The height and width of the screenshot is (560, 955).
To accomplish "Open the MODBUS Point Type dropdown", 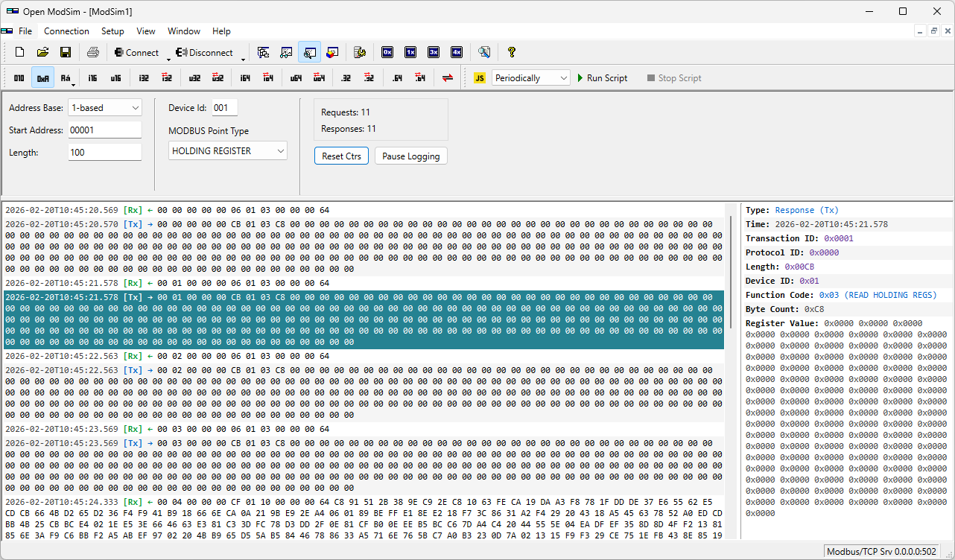I will tap(227, 150).
